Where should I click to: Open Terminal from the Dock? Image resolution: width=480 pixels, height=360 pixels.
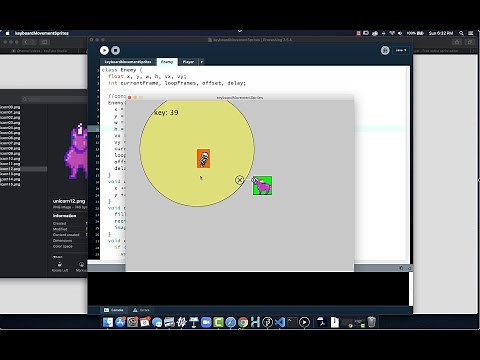pos(292,322)
